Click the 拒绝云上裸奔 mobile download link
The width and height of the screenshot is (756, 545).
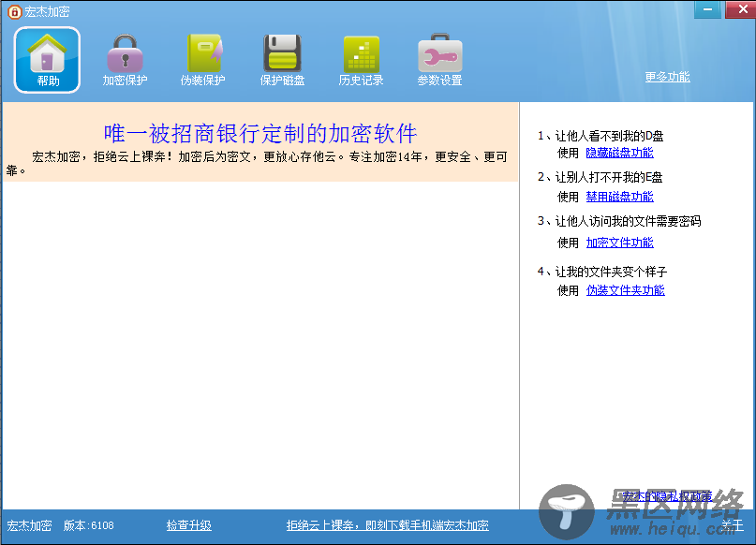[387, 525]
